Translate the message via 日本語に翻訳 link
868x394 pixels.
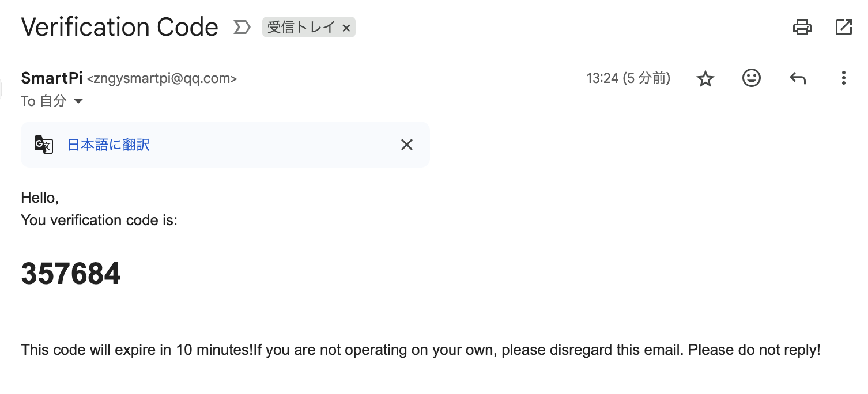click(x=109, y=145)
